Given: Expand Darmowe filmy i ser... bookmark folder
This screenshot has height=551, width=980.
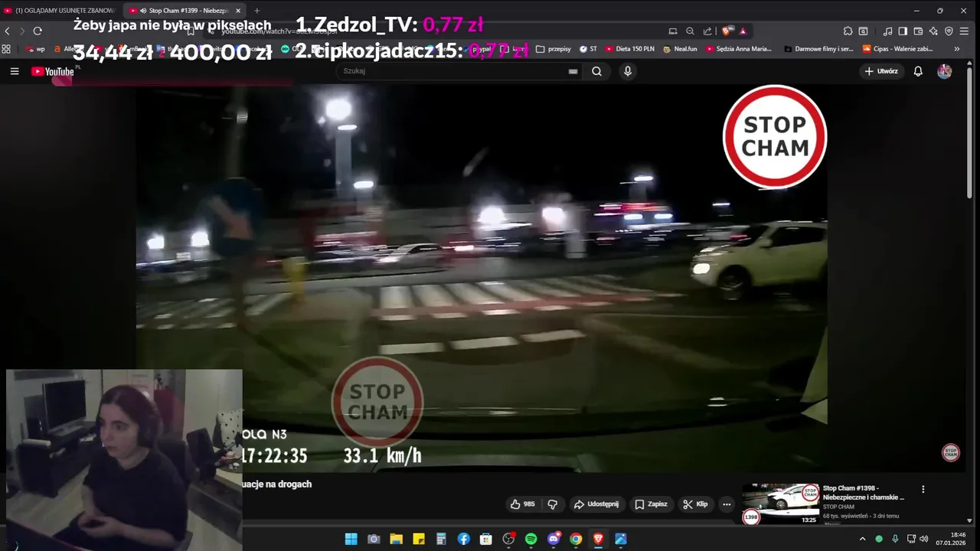Looking at the screenshot, I should [x=818, y=49].
